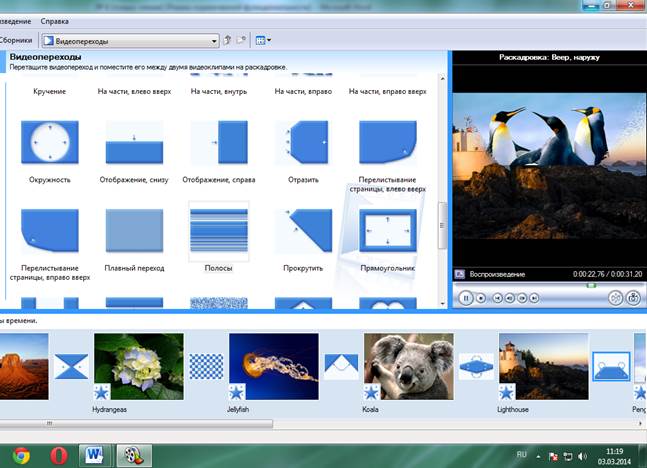The image size is (647, 468).
Task: Choose the Прямоугольник rectangle transition
Action: [388, 231]
